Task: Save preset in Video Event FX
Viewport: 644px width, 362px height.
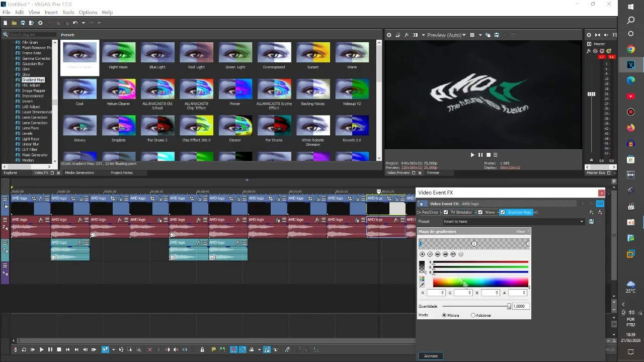Action: click(x=591, y=221)
